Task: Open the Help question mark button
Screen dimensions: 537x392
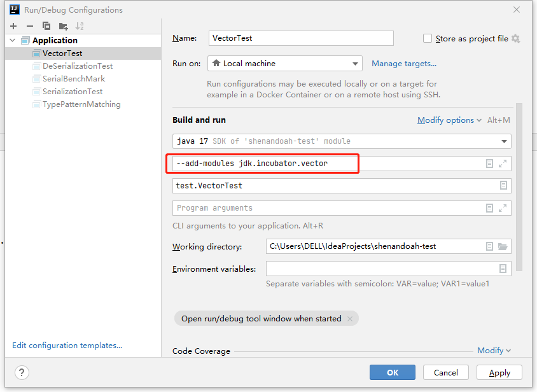Action: point(22,372)
